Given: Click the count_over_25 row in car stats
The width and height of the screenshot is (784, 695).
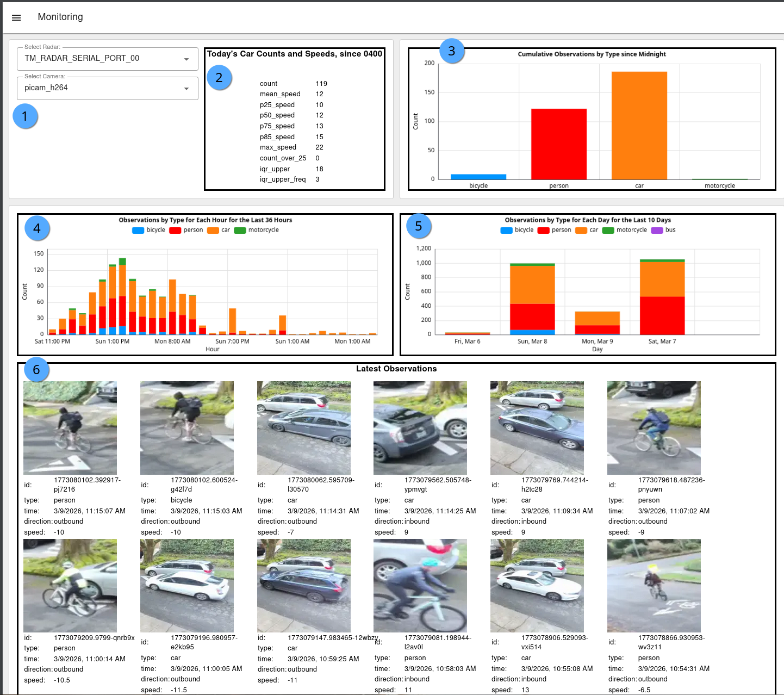Looking at the screenshot, I should [294, 158].
